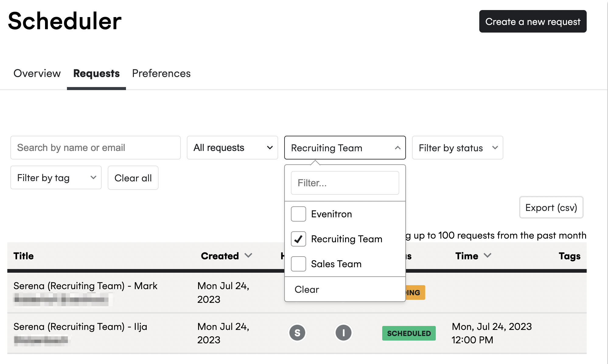Collapse the Recruiting Team dropdown arrow

[x=397, y=148]
